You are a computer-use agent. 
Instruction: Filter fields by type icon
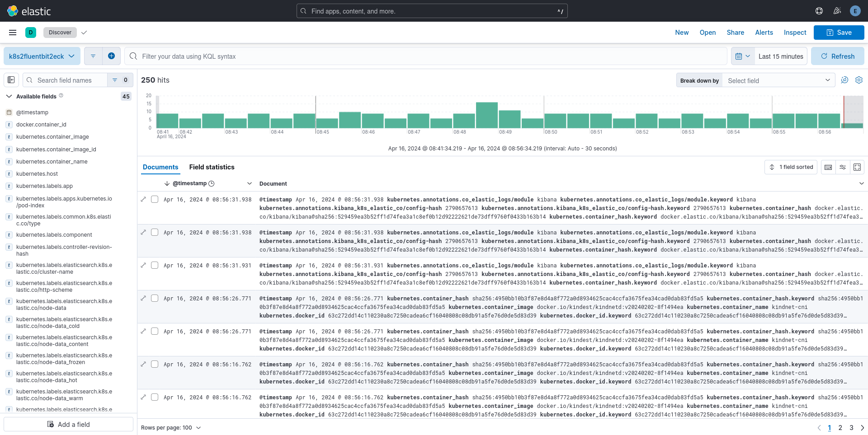point(120,80)
